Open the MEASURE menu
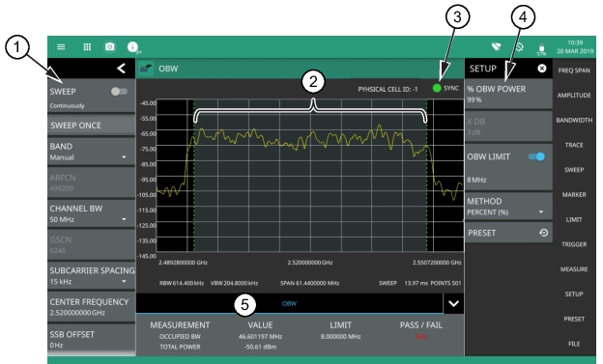603x364 pixels. (x=574, y=269)
